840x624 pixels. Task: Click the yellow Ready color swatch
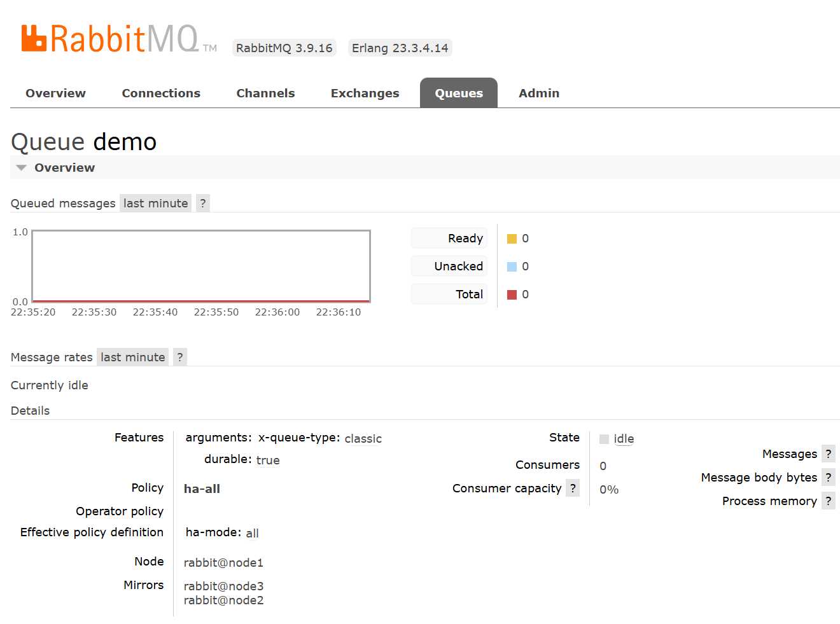point(512,239)
